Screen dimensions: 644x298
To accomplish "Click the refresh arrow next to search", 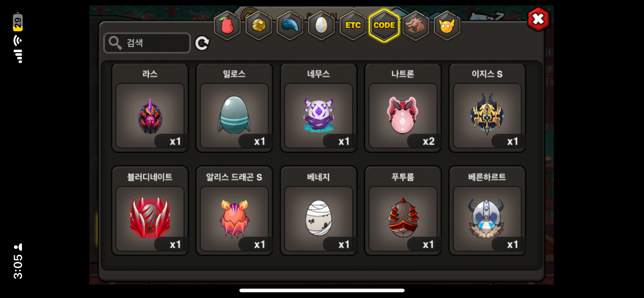I will (202, 43).
